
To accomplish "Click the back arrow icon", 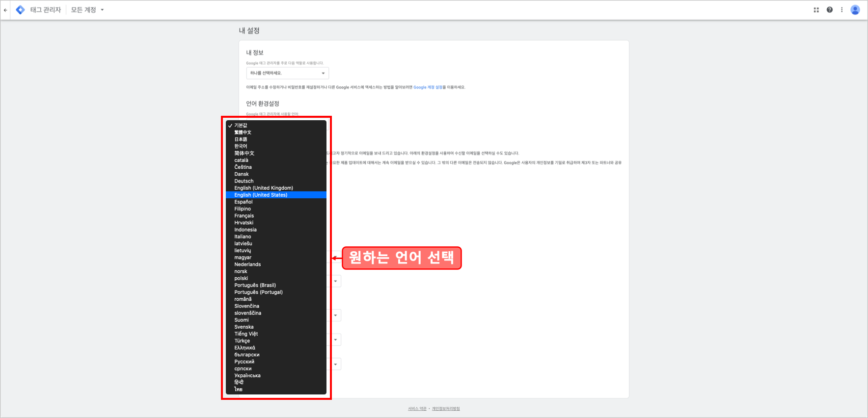I will pos(5,10).
